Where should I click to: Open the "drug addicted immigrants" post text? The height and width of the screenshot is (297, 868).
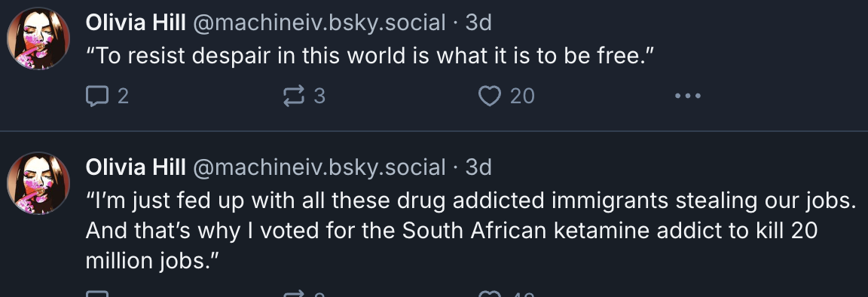pyautogui.click(x=471, y=231)
